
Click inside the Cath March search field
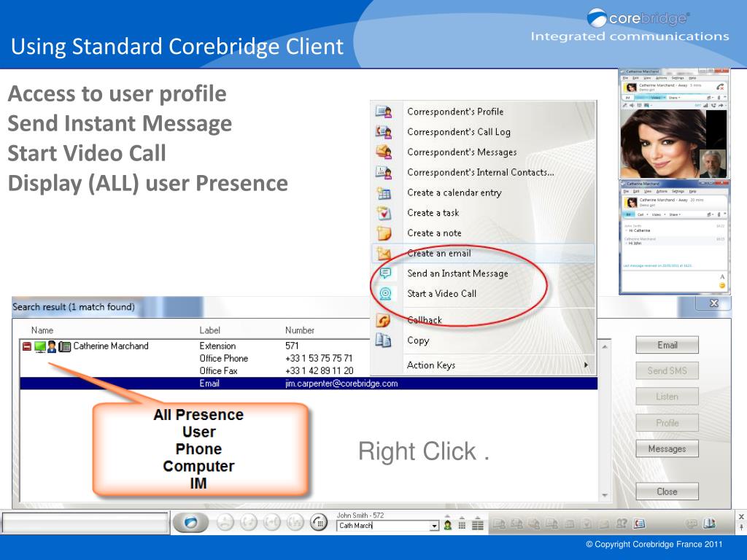coord(384,526)
